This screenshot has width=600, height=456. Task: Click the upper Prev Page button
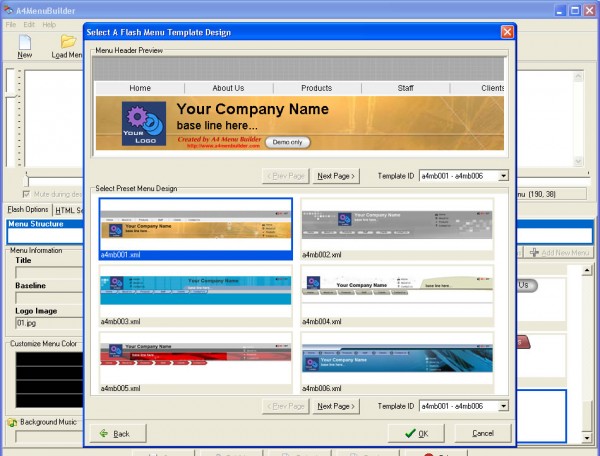(286, 176)
